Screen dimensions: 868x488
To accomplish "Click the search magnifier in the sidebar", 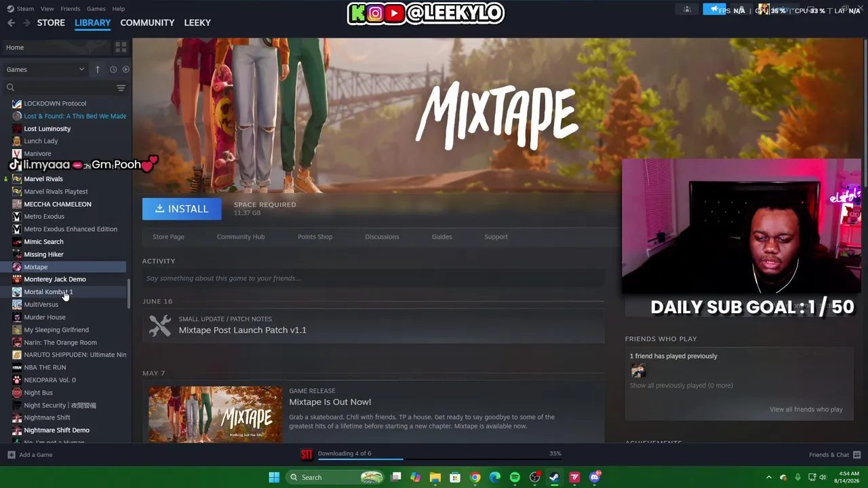I will 10,87.
